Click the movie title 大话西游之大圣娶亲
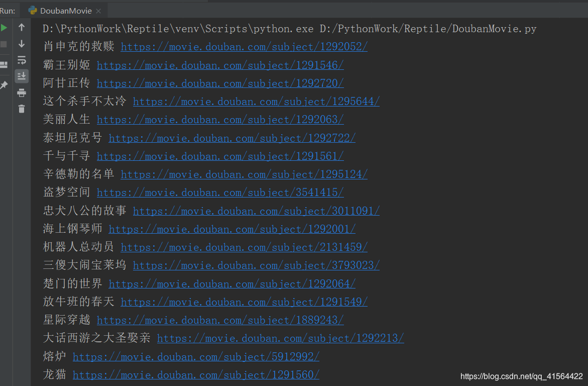Image resolution: width=588 pixels, height=386 pixels. pyautogui.click(x=97, y=338)
